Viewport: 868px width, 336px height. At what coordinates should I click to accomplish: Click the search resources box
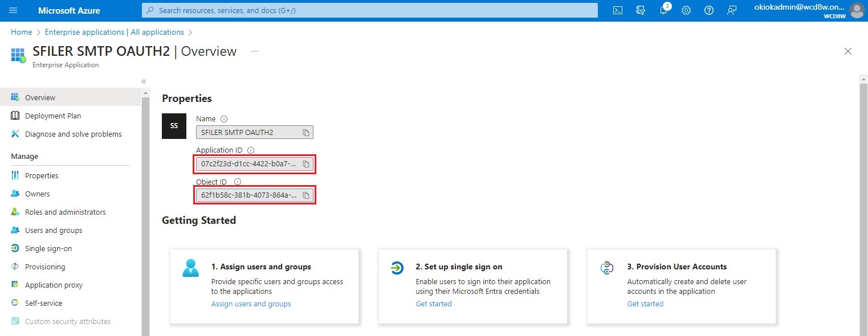pyautogui.click(x=370, y=10)
